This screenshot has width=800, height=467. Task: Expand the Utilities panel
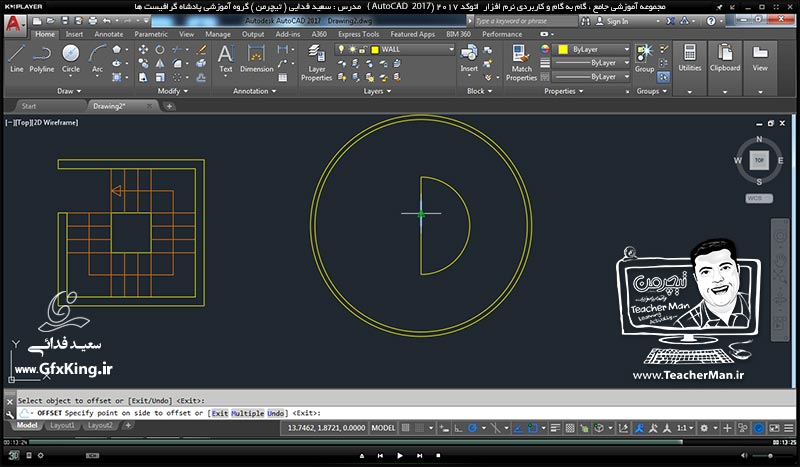coord(689,92)
